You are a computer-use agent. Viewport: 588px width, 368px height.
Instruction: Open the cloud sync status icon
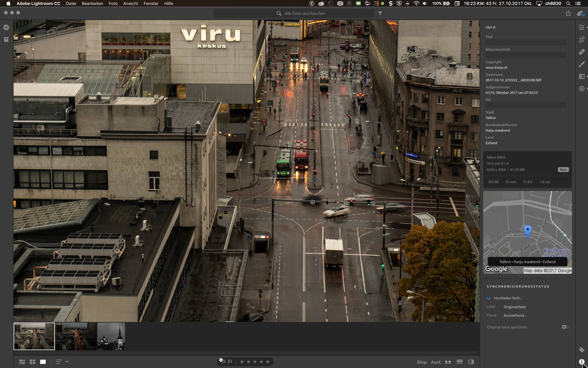click(580, 13)
